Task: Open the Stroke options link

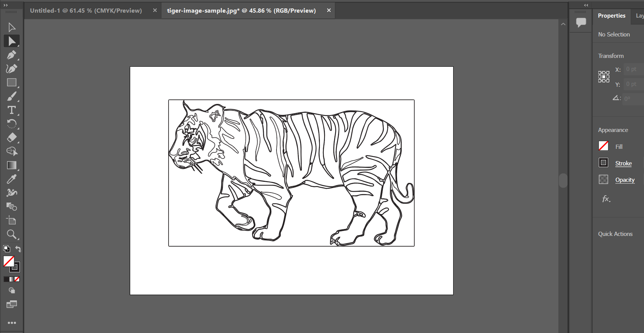Action: [623, 163]
